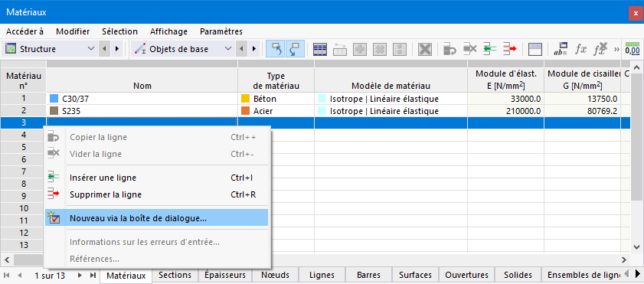Click the vertical scrollbar down arrow
Image resolution: width=644 pixels, height=284 pixels.
[x=636, y=246]
